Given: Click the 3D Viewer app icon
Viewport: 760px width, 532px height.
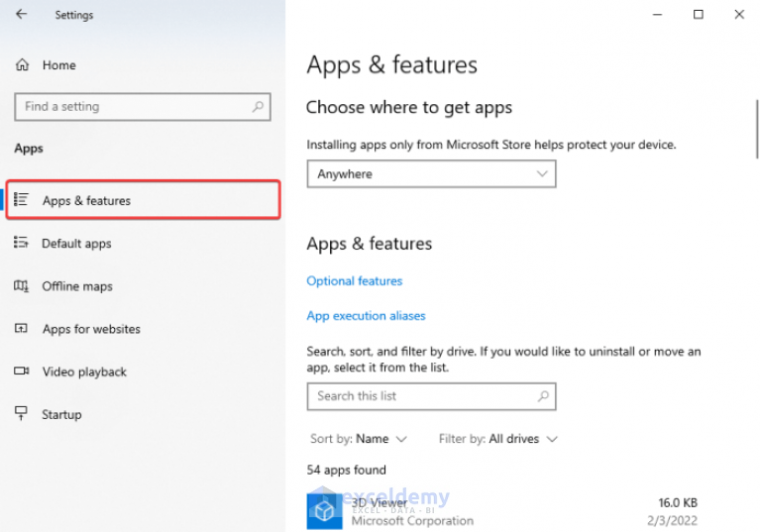Looking at the screenshot, I should click(x=324, y=510).
